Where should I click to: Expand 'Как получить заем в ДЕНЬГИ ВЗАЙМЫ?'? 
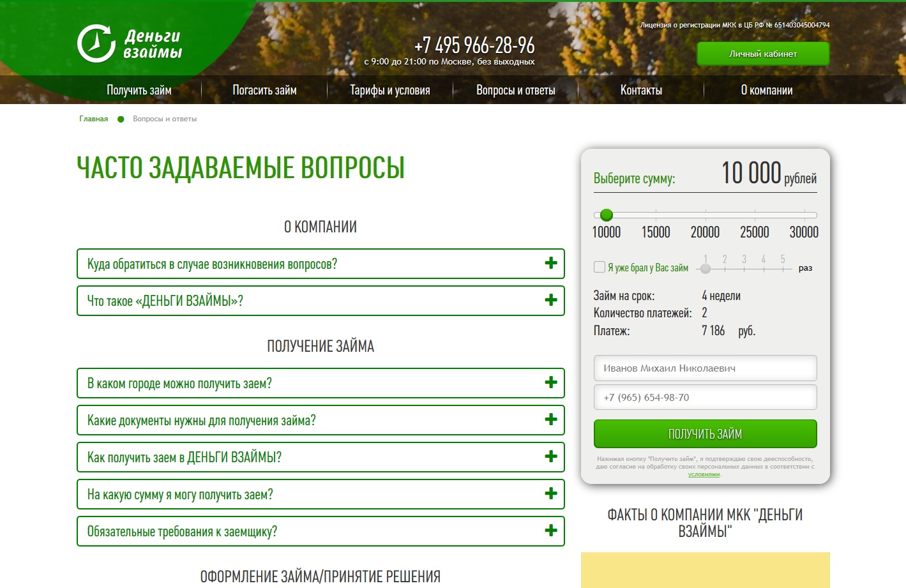click(321, 457)
